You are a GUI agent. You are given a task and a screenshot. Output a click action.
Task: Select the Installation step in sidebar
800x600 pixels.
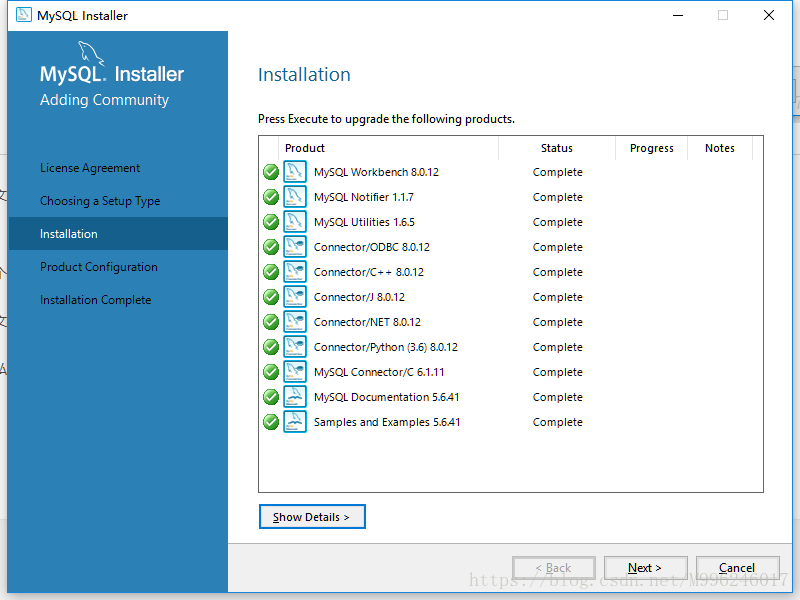(118, 234)
